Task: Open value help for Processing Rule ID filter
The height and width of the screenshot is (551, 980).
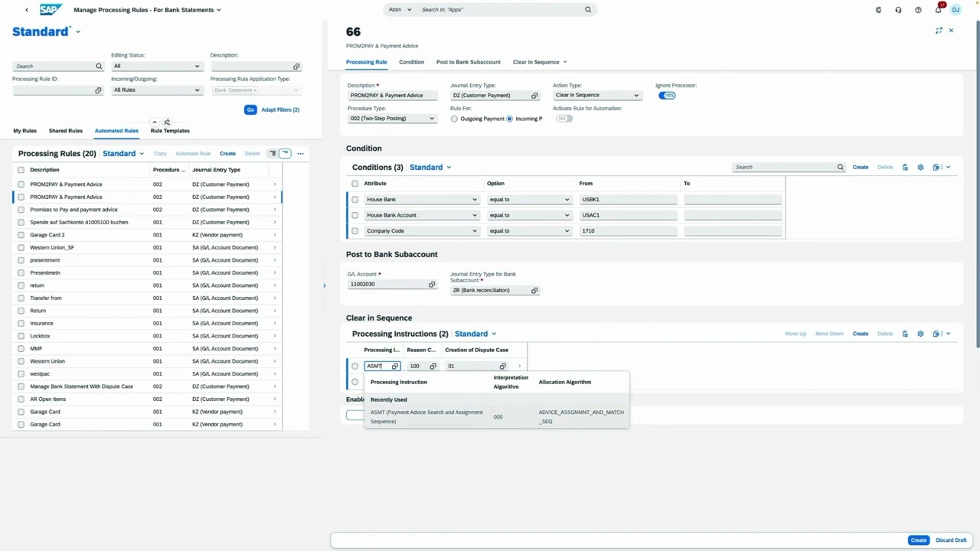Action: click(98, 90)
